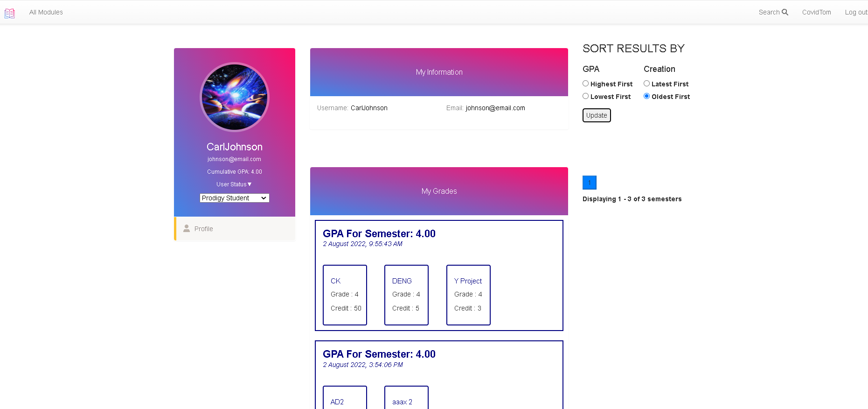Screen dimensions: 868x409
Task: Click timestamp 2 August 2022, 3:54:06 PM
Action: [363, 365]
